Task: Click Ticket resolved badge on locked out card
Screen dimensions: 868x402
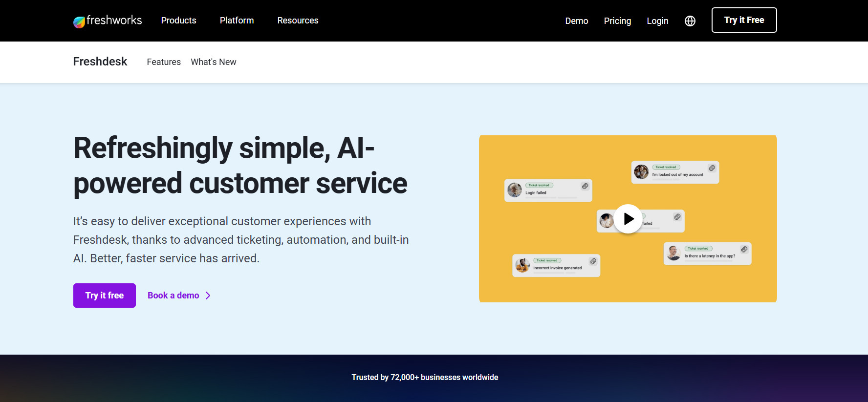Action: pyautogui.click(x=666, y=167)
